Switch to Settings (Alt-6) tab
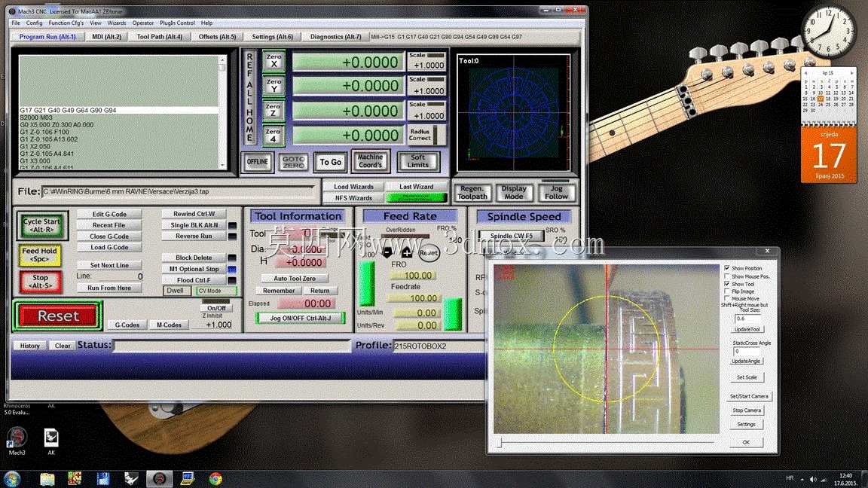This screenshot has height=488, width=868. tap(272, 36)
